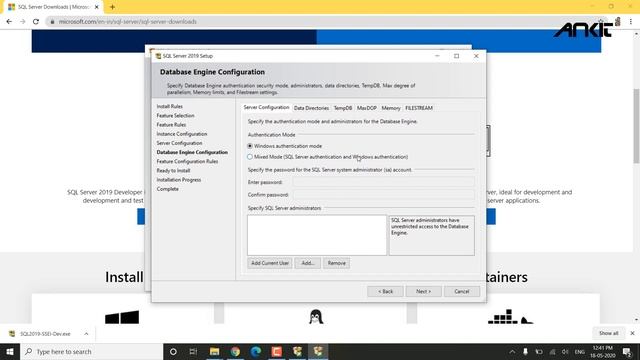Open the TempDB tab

click(343, 108)
